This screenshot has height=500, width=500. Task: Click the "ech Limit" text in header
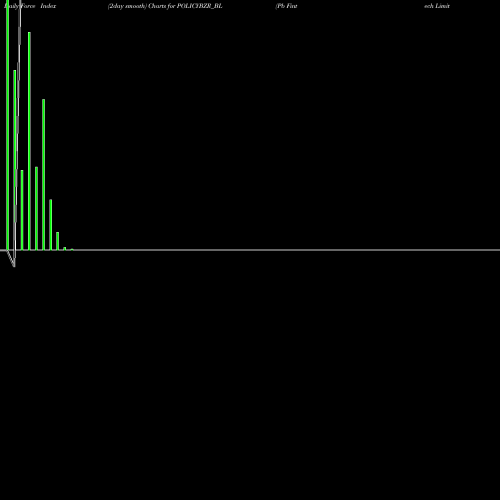(x=437, y=6)
